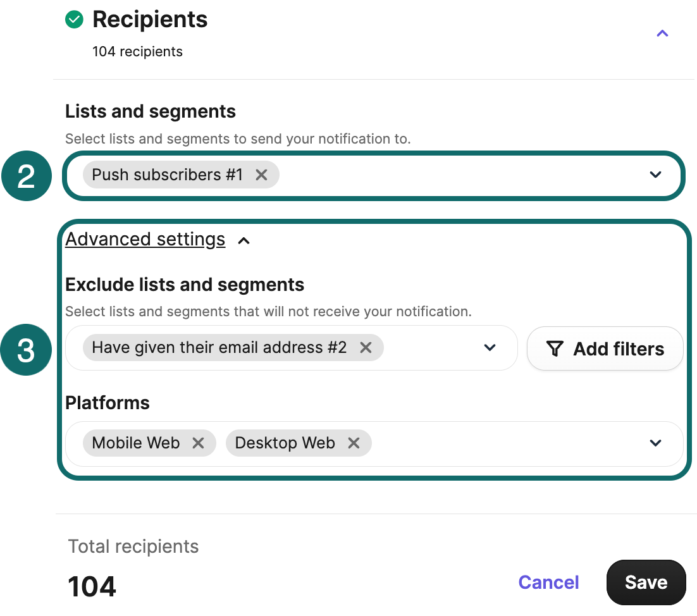The image size is (697, 616).
Task: Click the Advanced settings link
Action: coord(145,239)
